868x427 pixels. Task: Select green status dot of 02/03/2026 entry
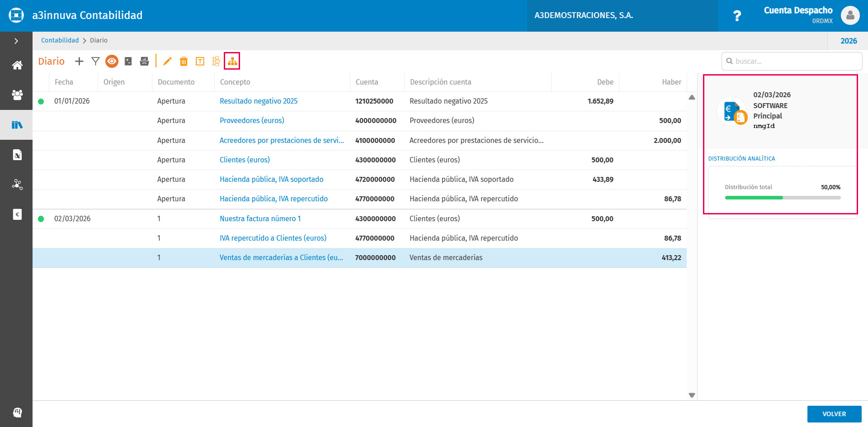coord(41,219)
